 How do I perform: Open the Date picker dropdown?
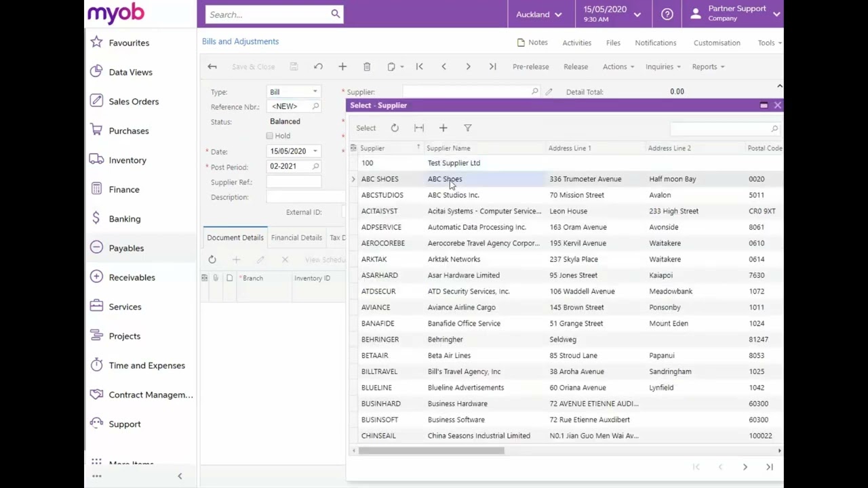(315, 151)
